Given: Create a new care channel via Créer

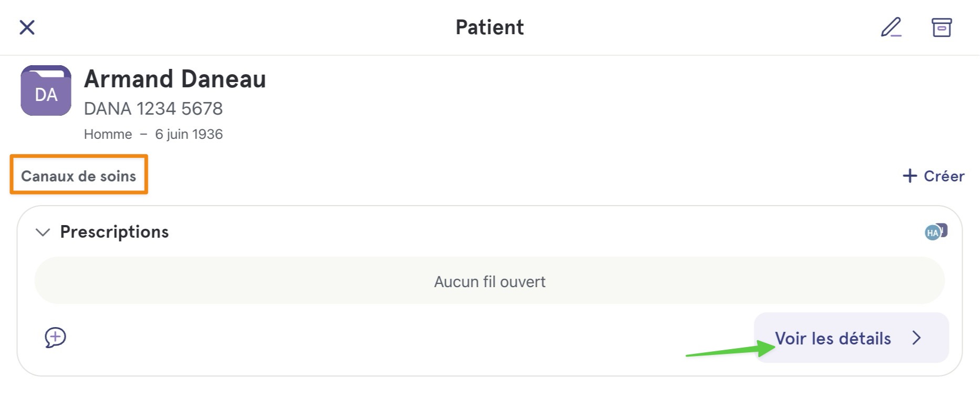Looking at the screenshot, I should 934,176.
